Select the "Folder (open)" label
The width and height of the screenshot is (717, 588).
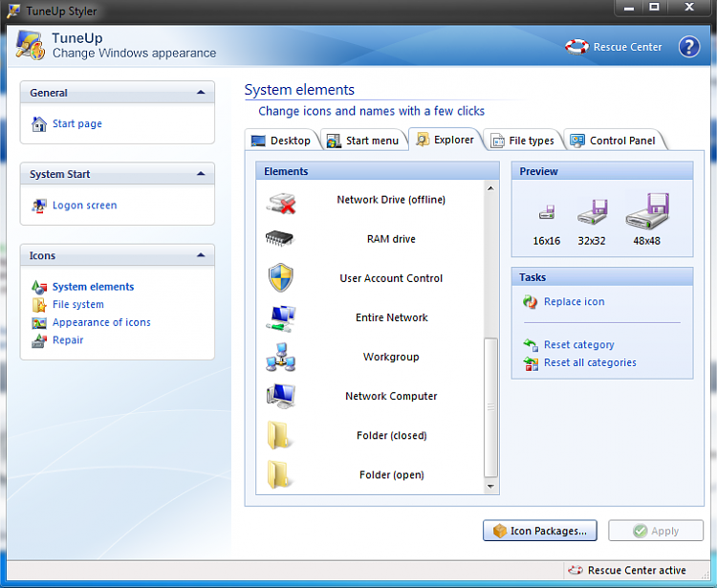pos(391,475)
